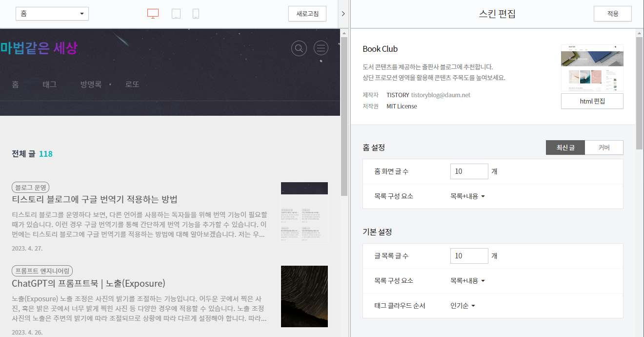Apply skin changes with 적용 button
This screenshot has height=337, width=644.
[x=612, y=13]
